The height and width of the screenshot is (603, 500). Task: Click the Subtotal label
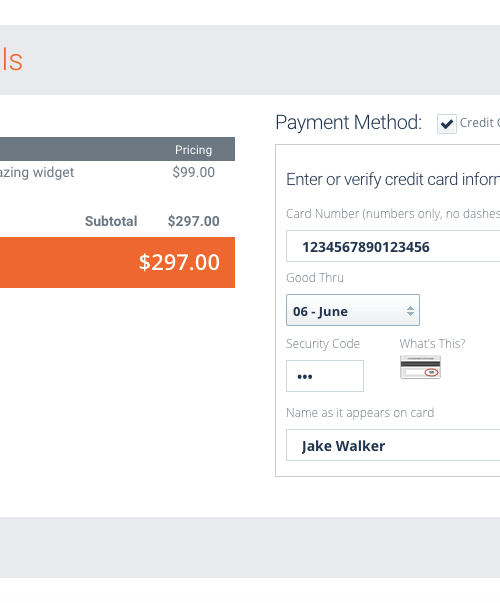[111, 221]
